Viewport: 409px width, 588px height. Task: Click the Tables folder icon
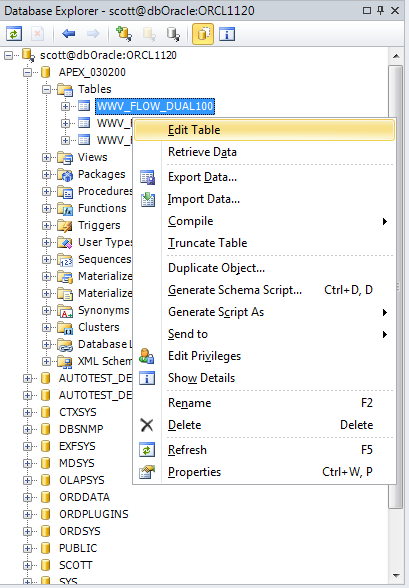coord(65,90)
